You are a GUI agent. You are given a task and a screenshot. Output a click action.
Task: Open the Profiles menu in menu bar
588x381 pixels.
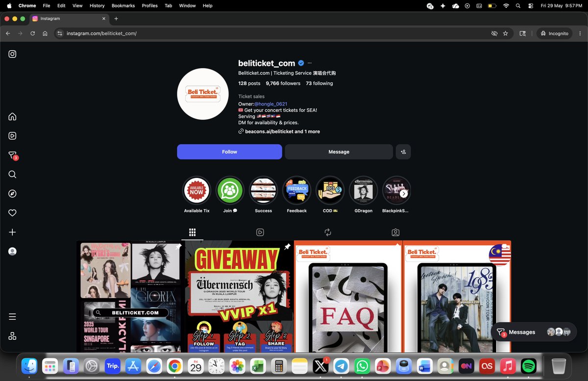click(x=149, y=5)
